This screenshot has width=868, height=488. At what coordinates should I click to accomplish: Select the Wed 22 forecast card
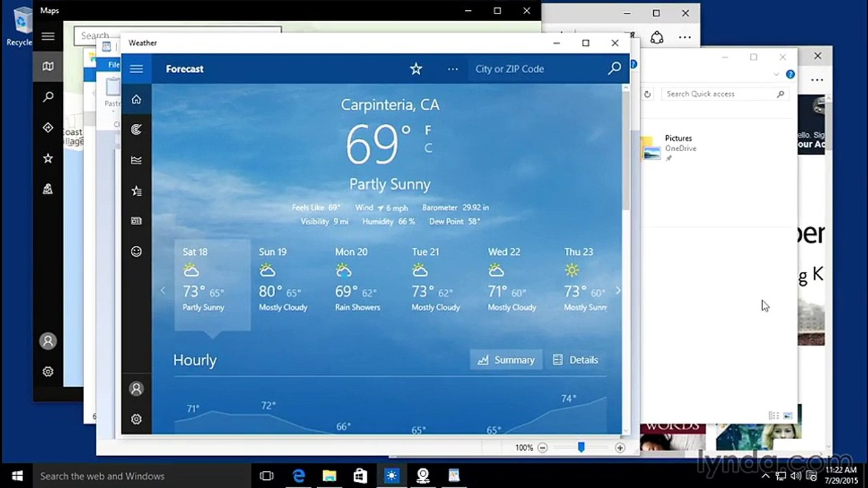pos(518,285)
